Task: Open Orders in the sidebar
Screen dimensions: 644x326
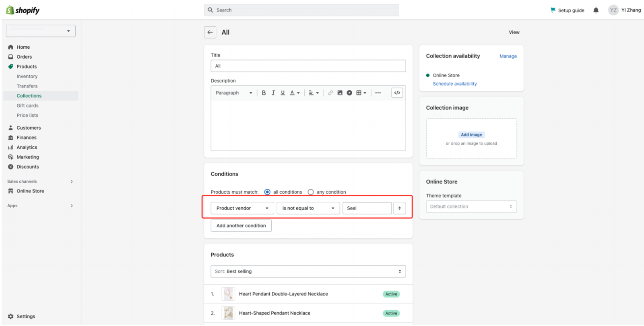Action: point(24,57)
